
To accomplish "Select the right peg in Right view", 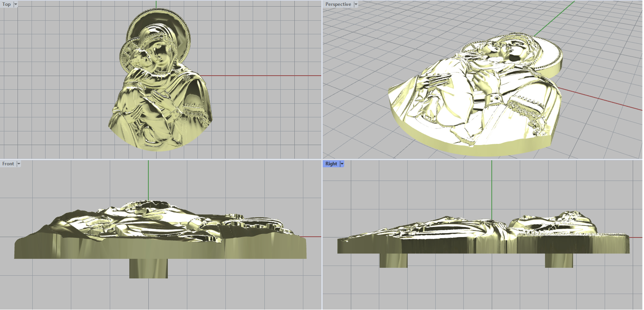I will coord(559,260).
